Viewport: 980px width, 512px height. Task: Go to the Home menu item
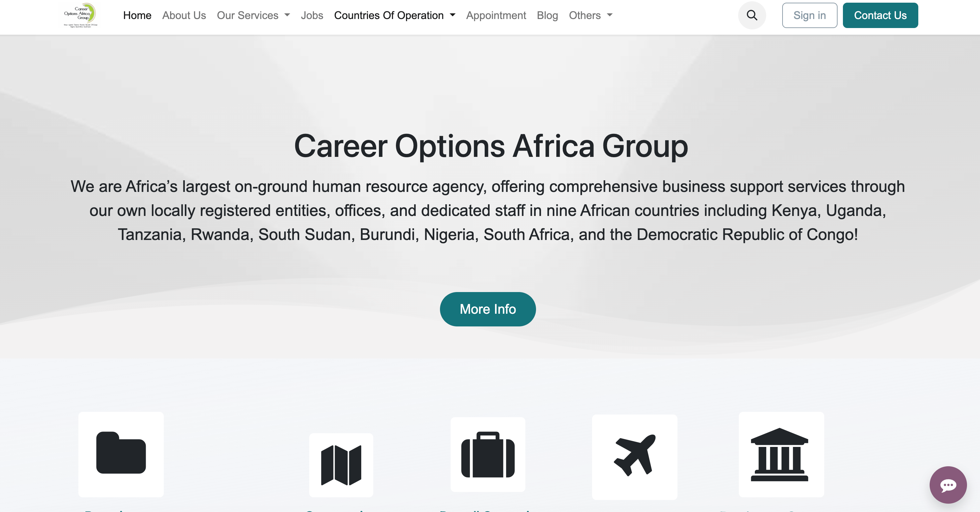point(137,15)
